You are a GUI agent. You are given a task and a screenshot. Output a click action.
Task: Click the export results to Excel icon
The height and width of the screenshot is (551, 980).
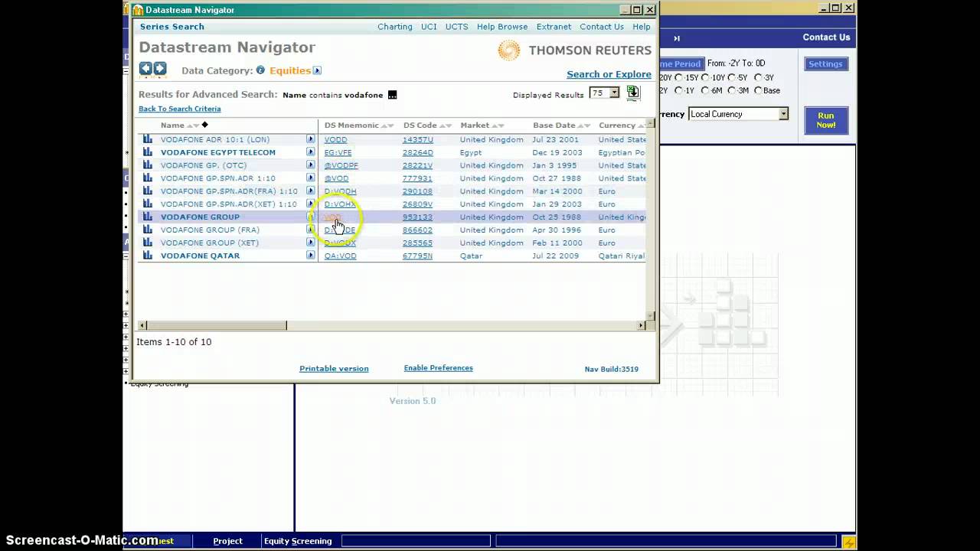(x=632, y=93)
